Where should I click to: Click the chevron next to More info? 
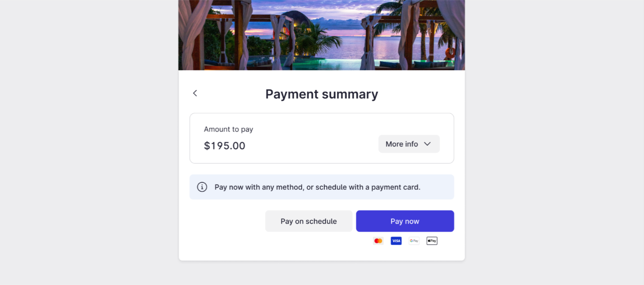427,144
